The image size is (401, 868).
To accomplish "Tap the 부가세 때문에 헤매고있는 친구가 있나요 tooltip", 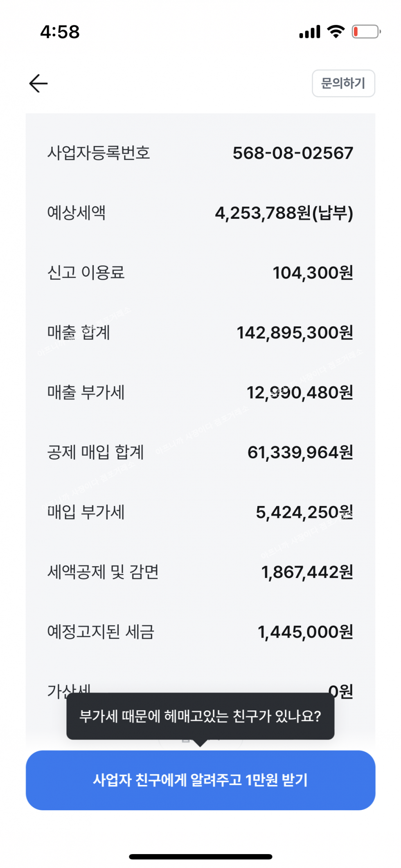I will coord(200,716).
